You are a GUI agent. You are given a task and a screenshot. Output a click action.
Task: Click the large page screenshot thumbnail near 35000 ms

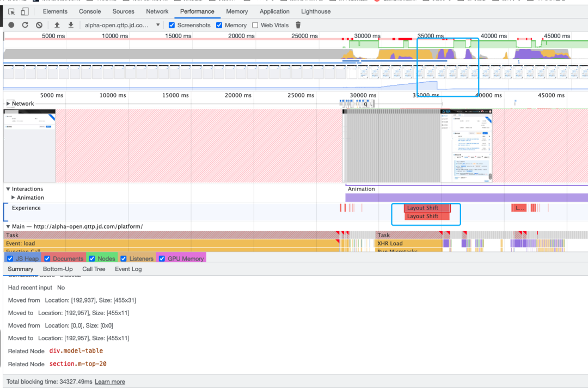pos(466,146)
